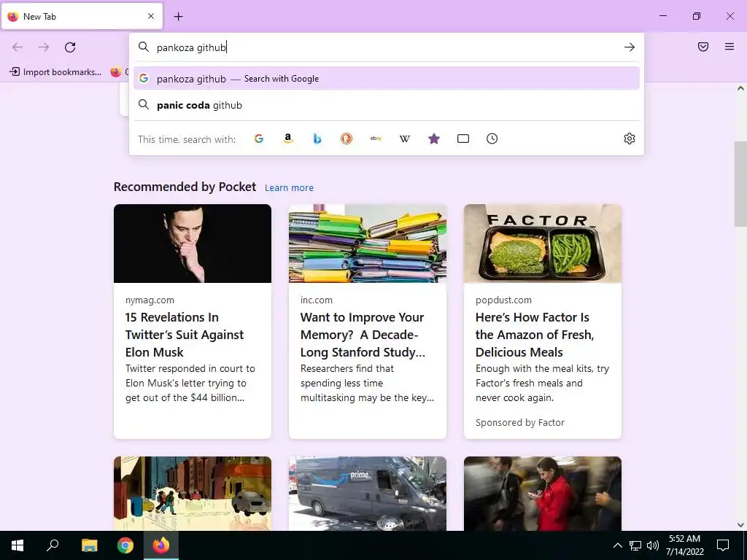
Task: Select the New Tab tab
Action: pos(82,16)
